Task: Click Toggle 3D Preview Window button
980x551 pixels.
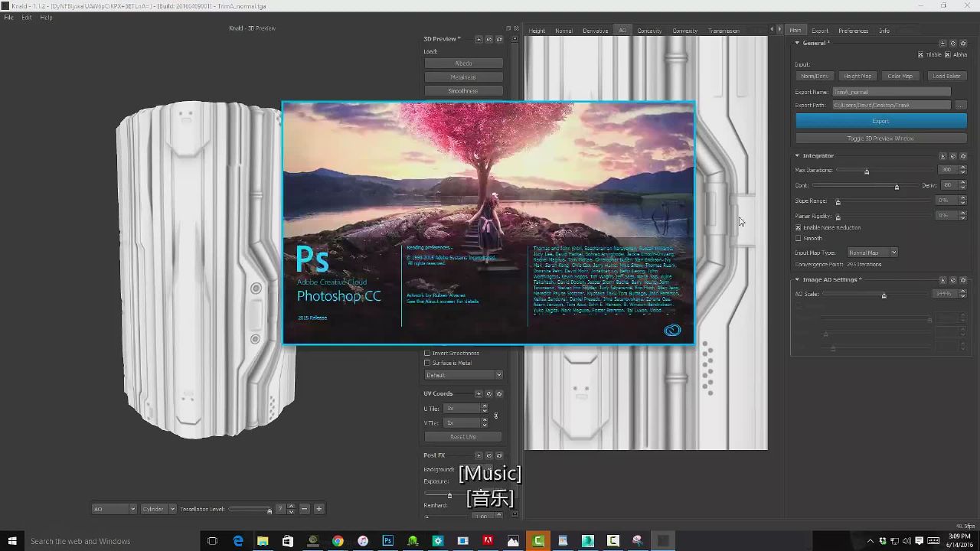Action: click(x=880, y=139)
